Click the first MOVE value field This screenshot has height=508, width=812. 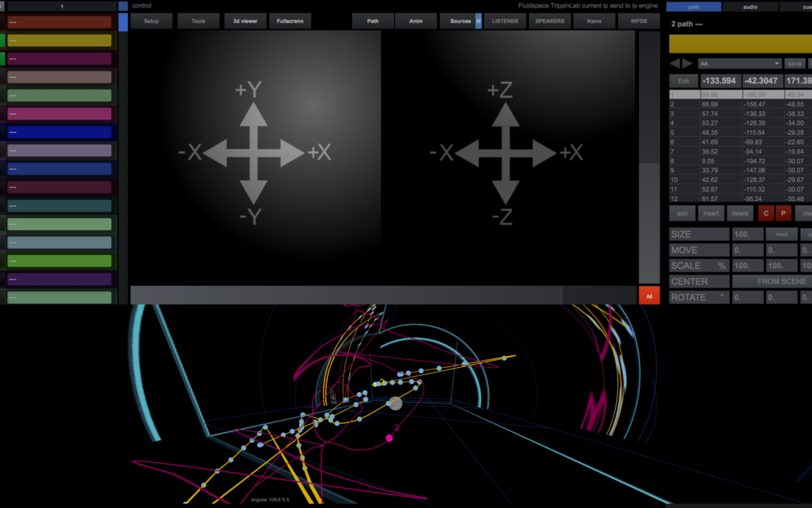[747, 250]
